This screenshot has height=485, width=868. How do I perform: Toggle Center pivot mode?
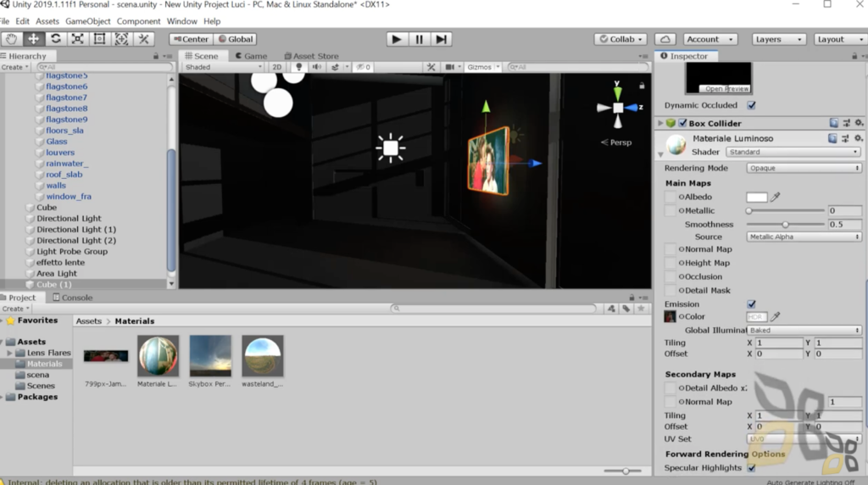(191, 39)
